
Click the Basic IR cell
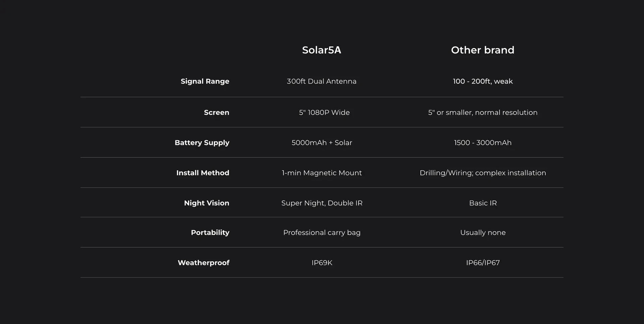482,203
